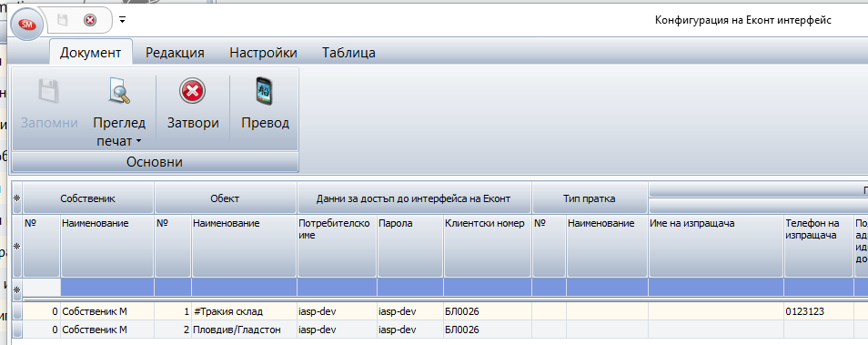This screenshot has width=868, height=345.
Task: Expand quick access toolbar customize arrow
Action: point(122,19)
